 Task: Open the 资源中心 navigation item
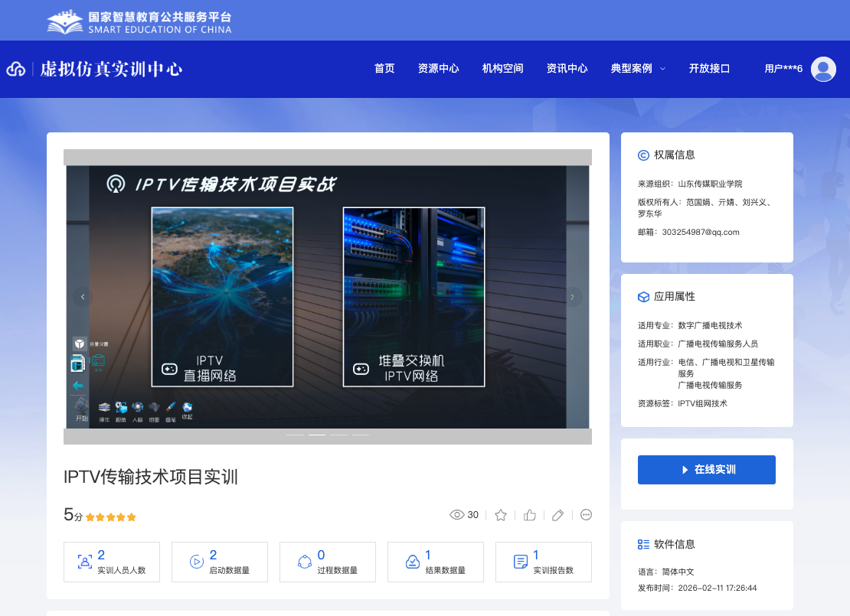click(439, 69)
